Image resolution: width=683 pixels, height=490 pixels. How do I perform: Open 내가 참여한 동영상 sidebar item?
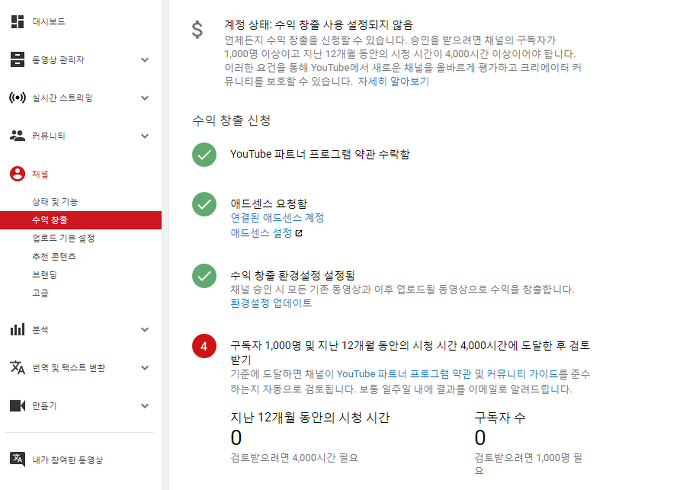[x=68, y=460]
